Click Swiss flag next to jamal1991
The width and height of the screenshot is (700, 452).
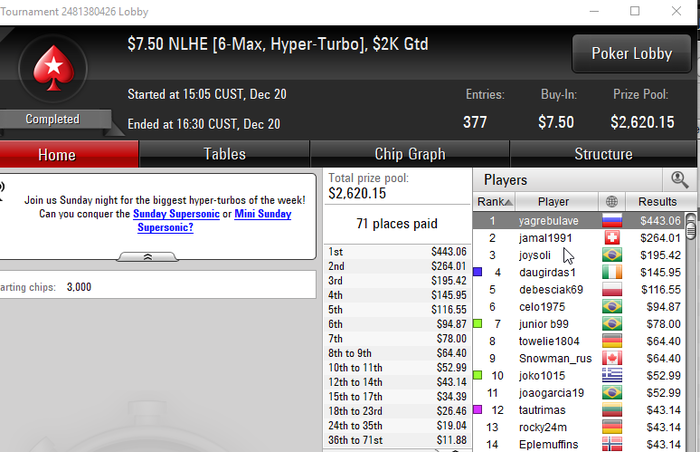coord(612,238)
